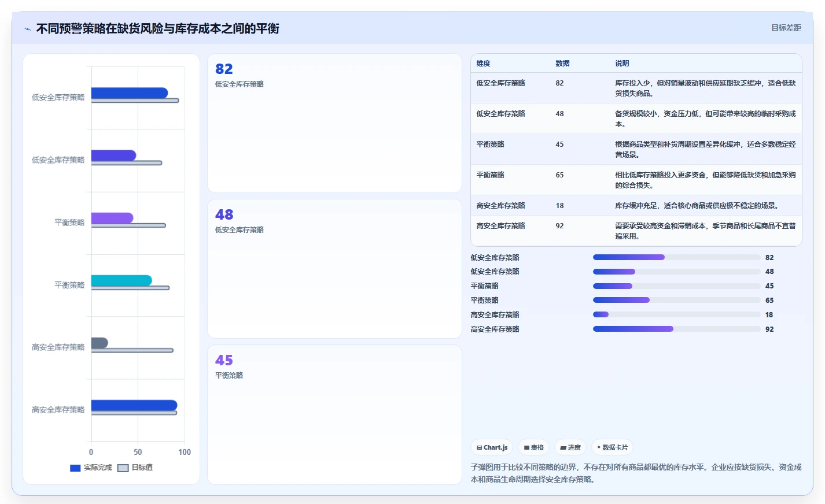Select the card showing 48

point(334,269)
